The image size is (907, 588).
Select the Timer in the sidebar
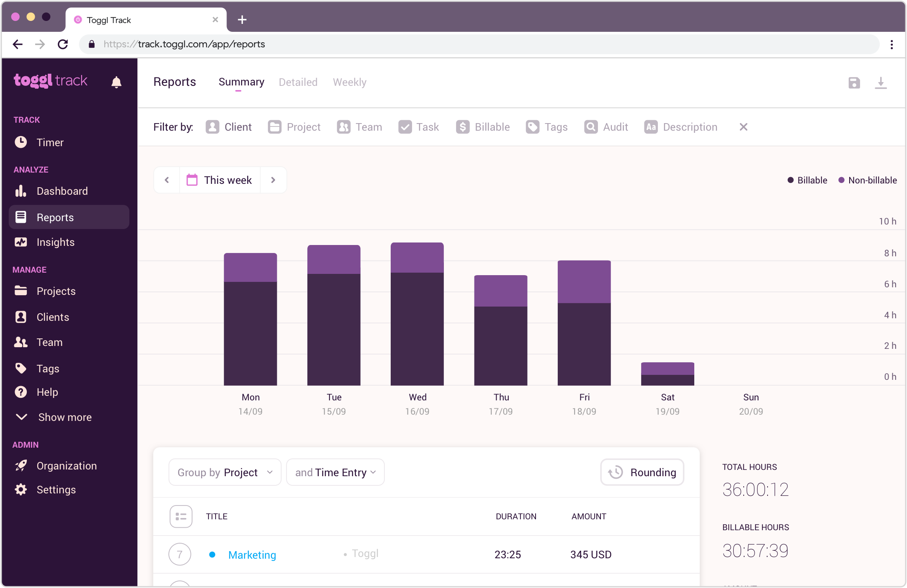[50, 142]
